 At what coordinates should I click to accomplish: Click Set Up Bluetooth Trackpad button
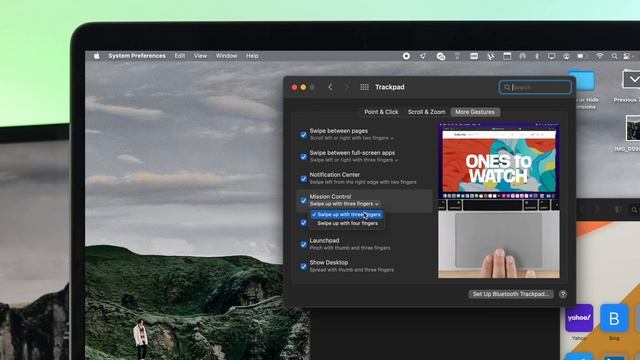tap(511, 294)
